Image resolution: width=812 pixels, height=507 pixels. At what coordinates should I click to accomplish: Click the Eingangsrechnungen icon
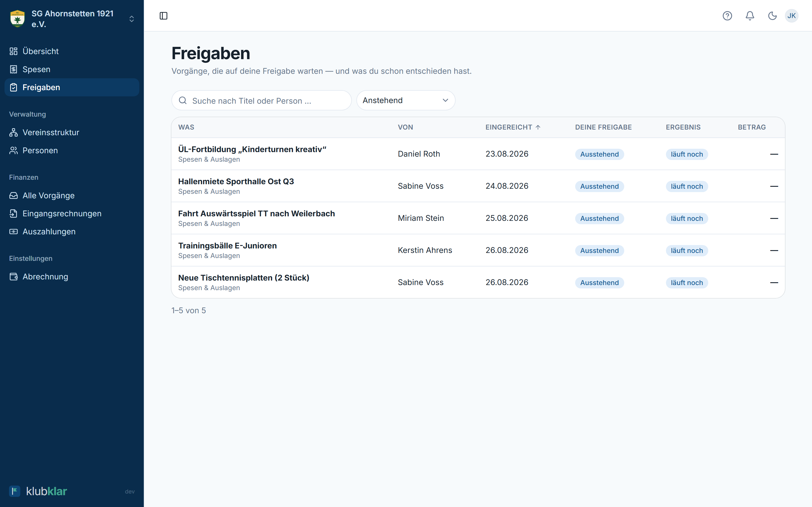coord(14,214)
